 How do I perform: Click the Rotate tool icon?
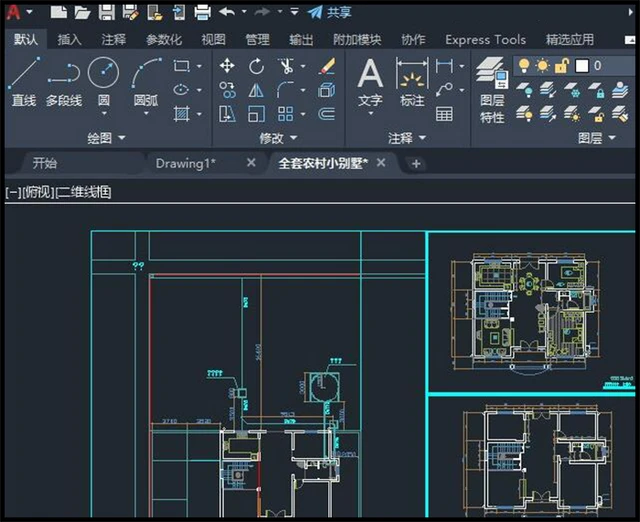point(256,66)
